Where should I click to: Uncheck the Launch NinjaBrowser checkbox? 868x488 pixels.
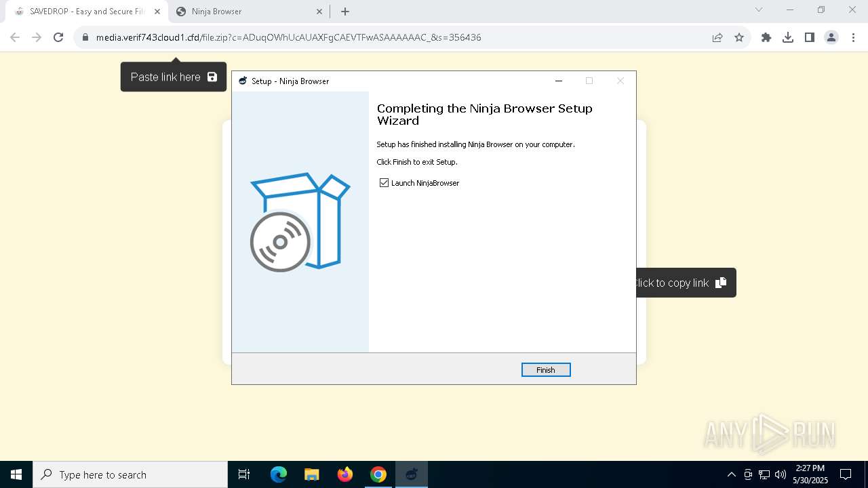tap(384, 183)
